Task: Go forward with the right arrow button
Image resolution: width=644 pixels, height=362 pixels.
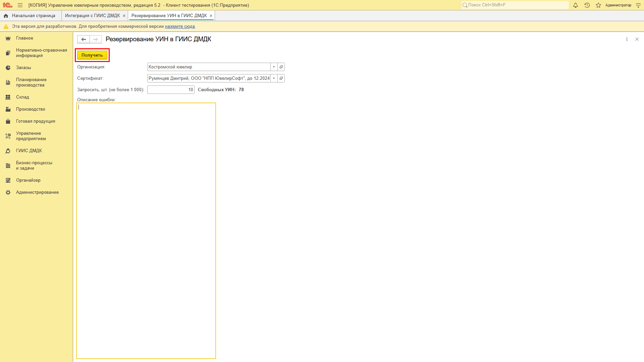Action: [x=96, y=39]
